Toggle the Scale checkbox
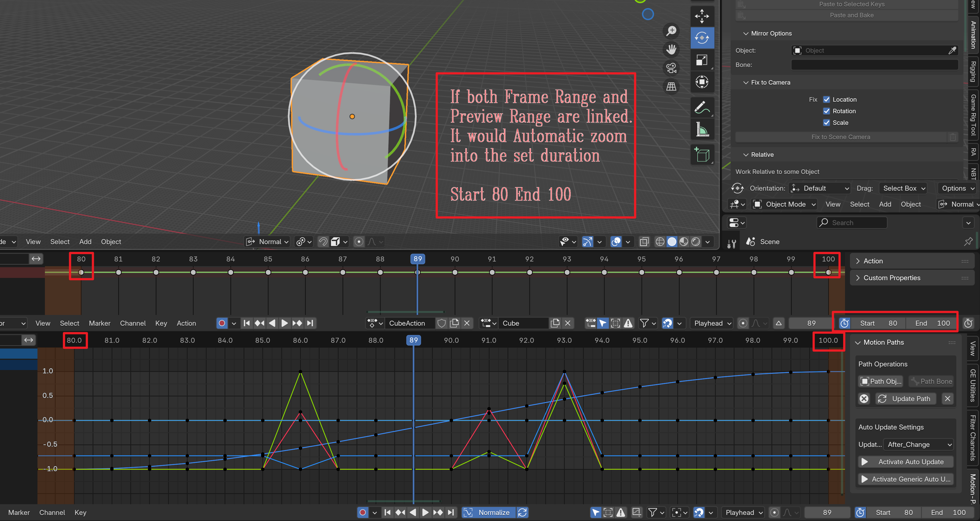Screen dimensions: 980x521 pyautogui.click(x=826, y=123)
